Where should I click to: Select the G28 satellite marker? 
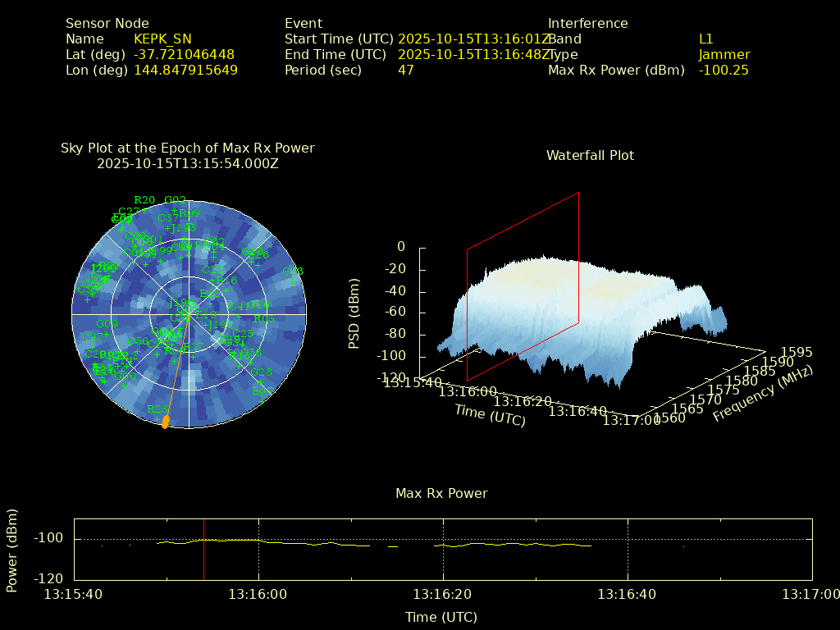click(x=261, y=372)
